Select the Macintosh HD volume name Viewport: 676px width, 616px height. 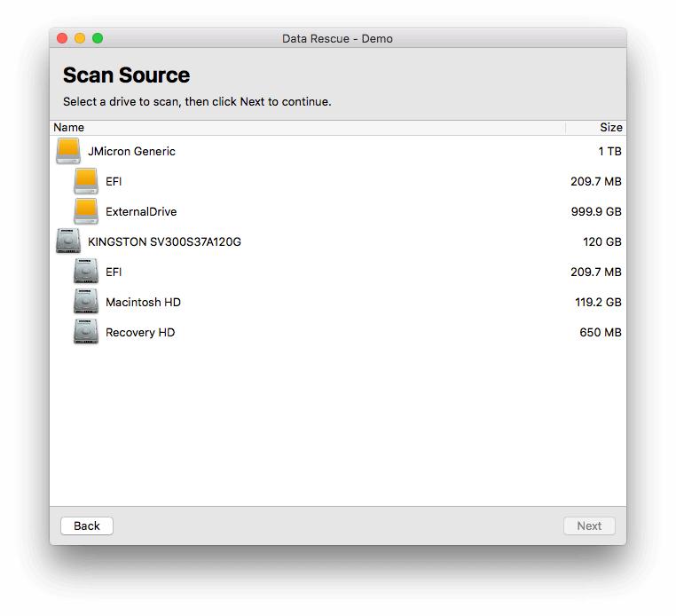pyautogui.click(x=143, y=303)
